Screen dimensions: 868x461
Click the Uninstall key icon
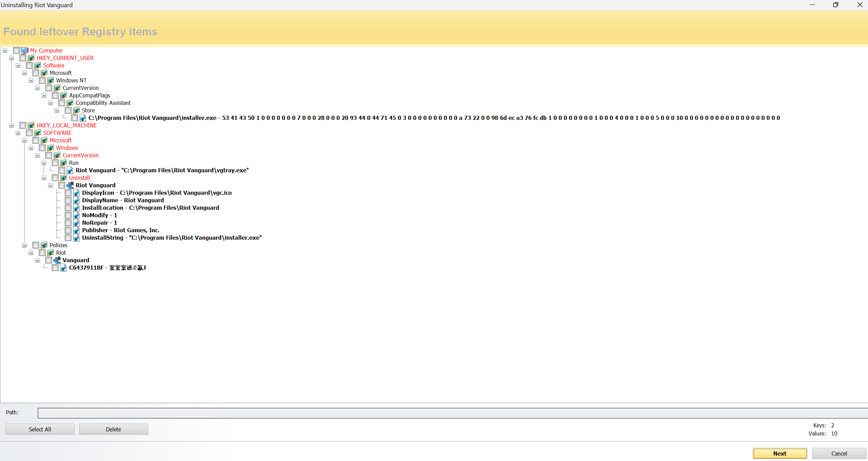(63, 178)
